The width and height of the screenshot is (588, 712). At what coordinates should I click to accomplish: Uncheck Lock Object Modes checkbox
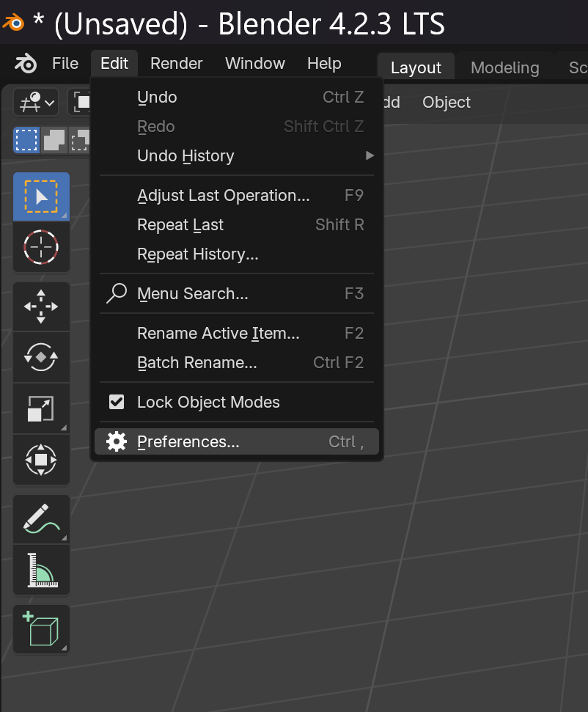pos(117,402)
